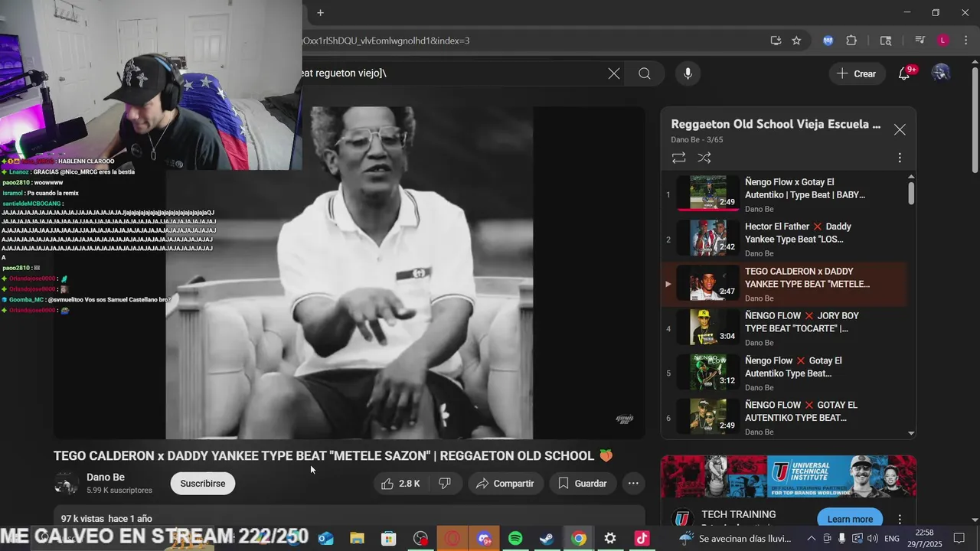The width and height of the screenshot is (980, 551).
Task: Start voice search with microphone icon
Action: 688,73
